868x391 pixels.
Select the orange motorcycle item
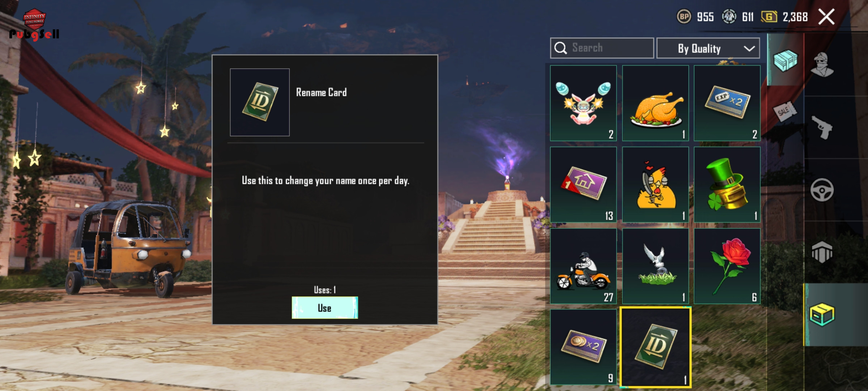pos(583,266)
